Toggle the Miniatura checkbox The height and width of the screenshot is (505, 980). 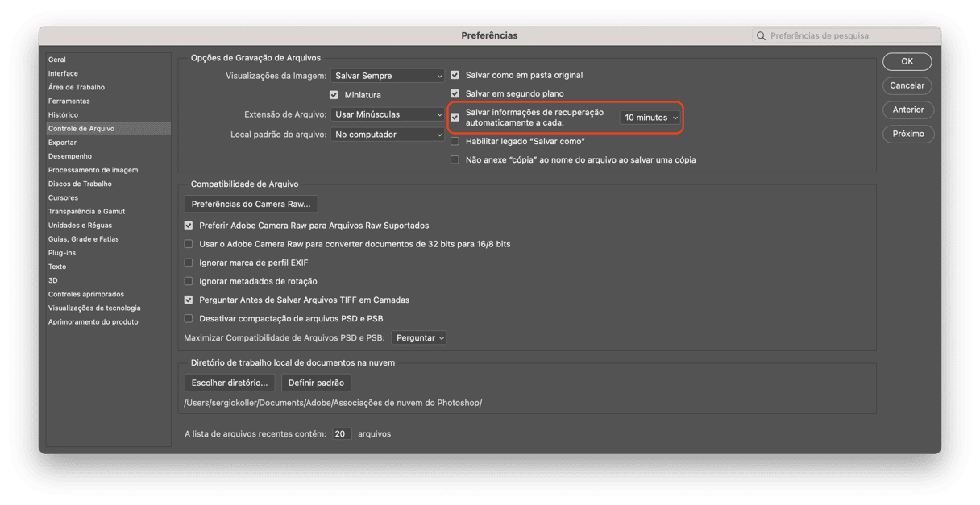coord(334,95)
